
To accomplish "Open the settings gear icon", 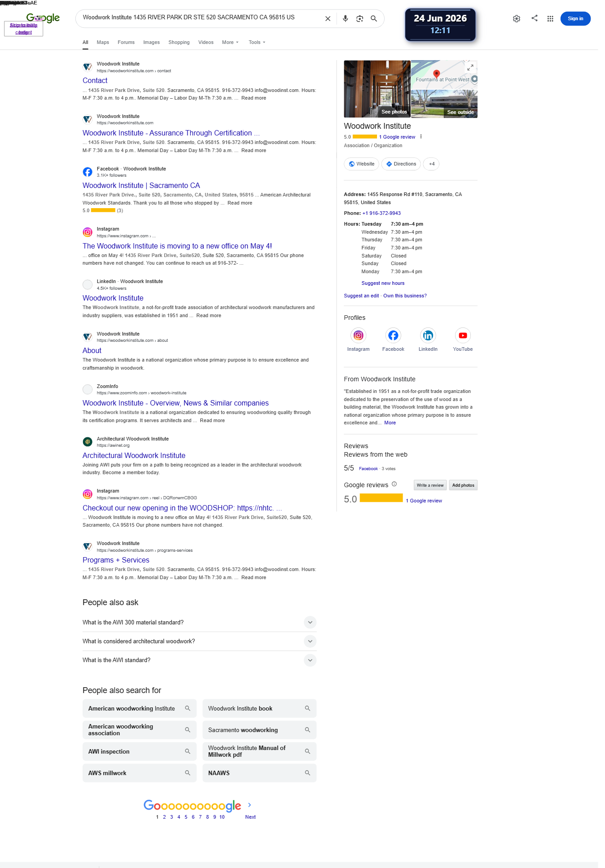I will coord(517,19).
